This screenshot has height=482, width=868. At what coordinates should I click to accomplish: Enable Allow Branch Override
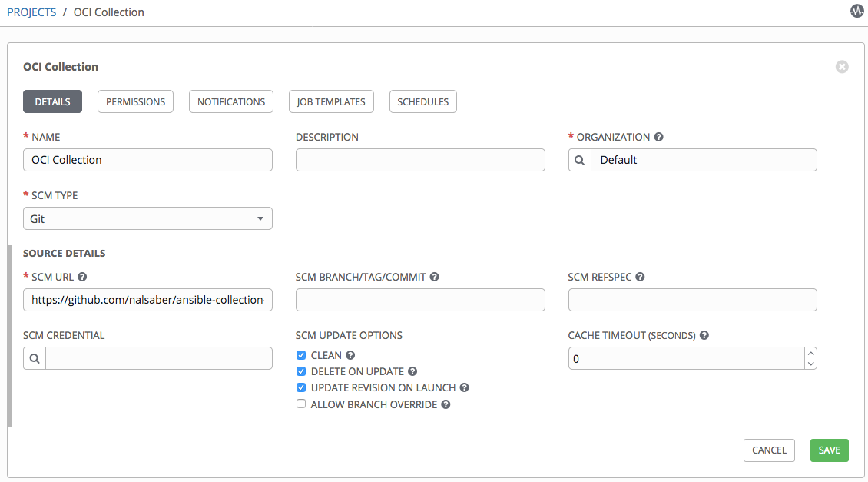point(301,404)
